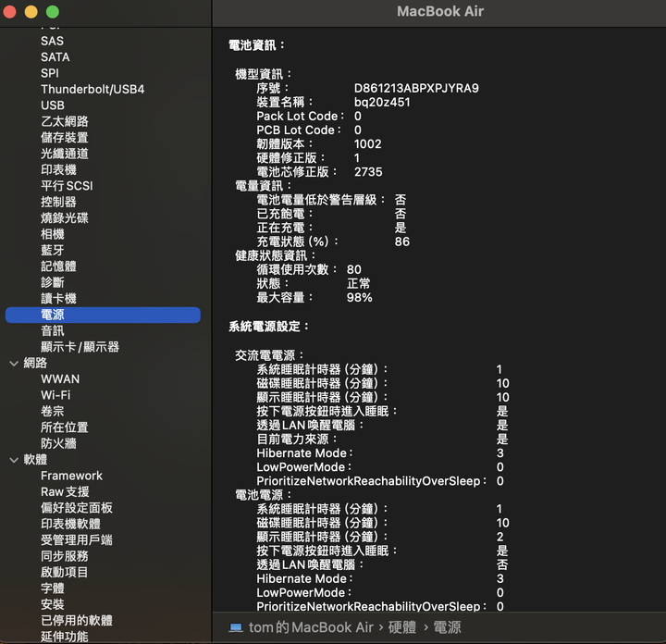Open the 相機 entry

click(x=53, y=234)
